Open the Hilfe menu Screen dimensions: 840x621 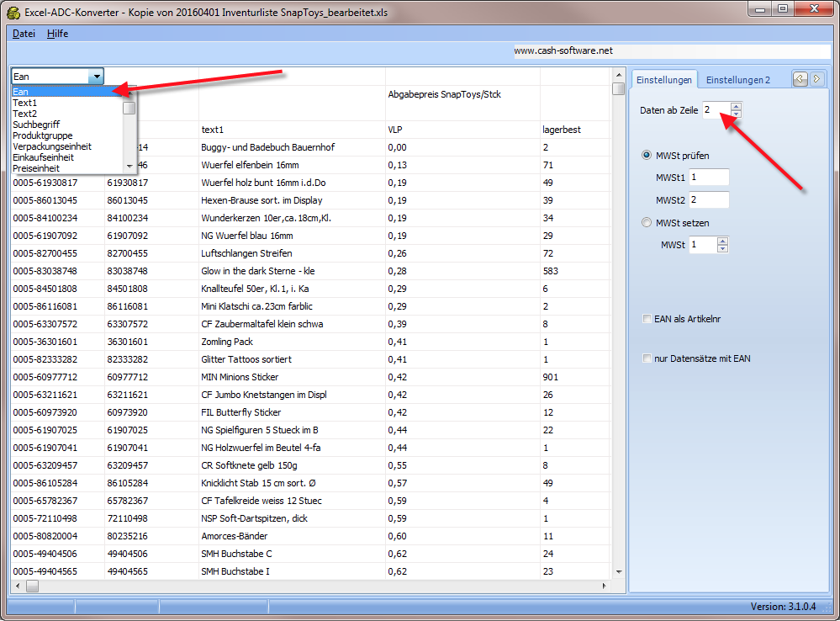(57, 34)
